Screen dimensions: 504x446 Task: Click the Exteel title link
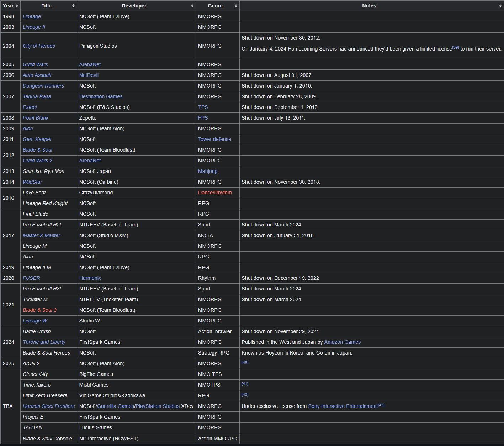pos(30,107)
